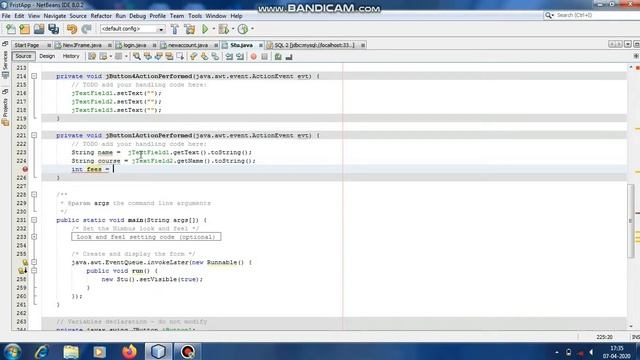Click the New Project toolbar icon

click(25, 29)
